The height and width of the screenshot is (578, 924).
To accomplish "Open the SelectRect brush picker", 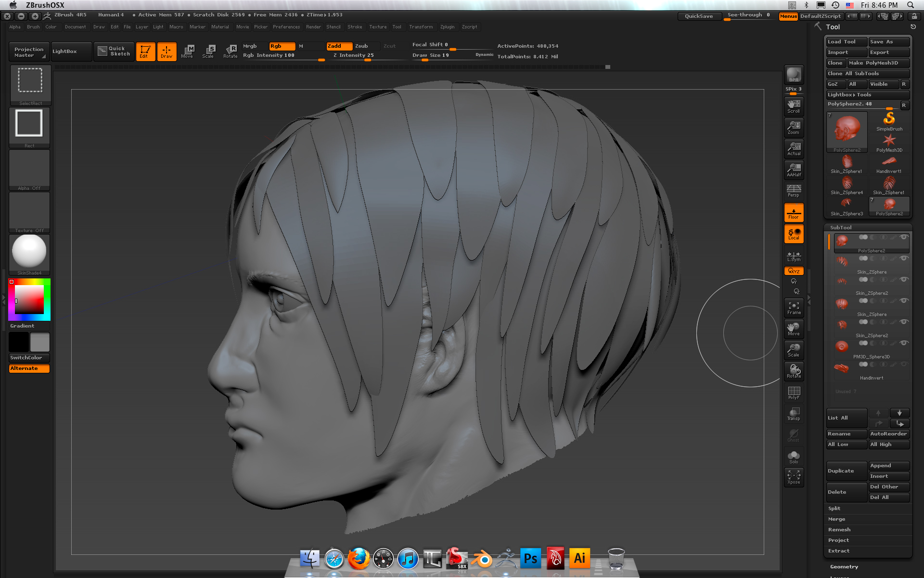I will (30, 85).
